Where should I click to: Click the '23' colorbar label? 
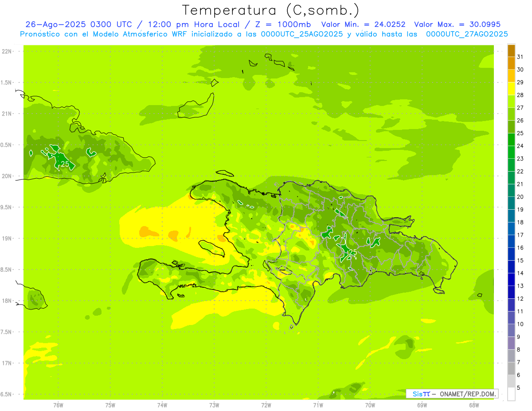pyautogui.click(x=520, y=159)
